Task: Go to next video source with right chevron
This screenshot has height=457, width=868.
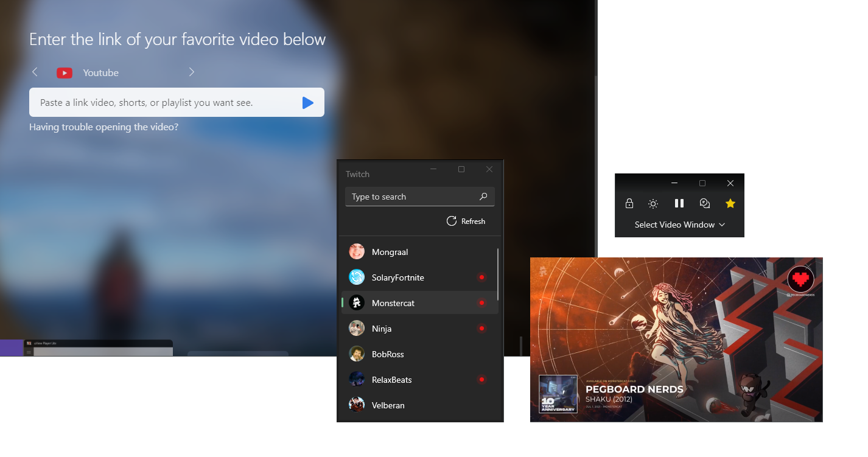Action: pyautogui.click(x=192, y=72)
